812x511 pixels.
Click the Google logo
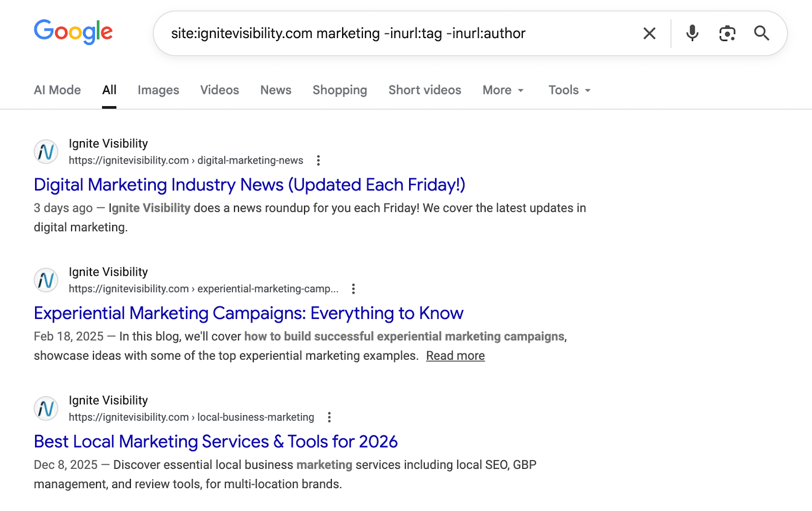[73, 33]
